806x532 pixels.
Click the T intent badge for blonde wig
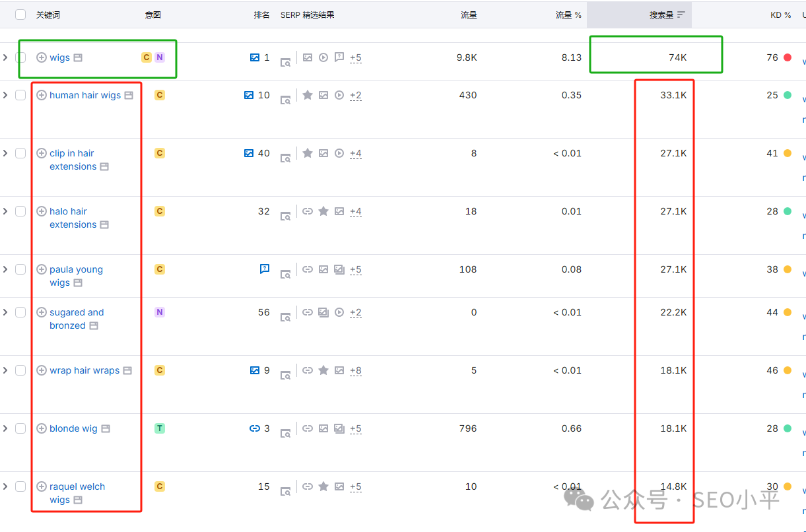[x=159, y=428]
